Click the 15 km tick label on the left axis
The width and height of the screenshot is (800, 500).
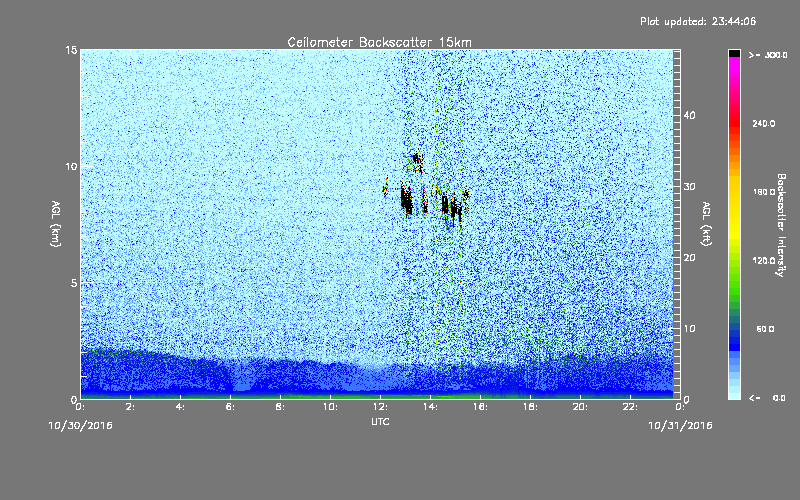point(71,50)
